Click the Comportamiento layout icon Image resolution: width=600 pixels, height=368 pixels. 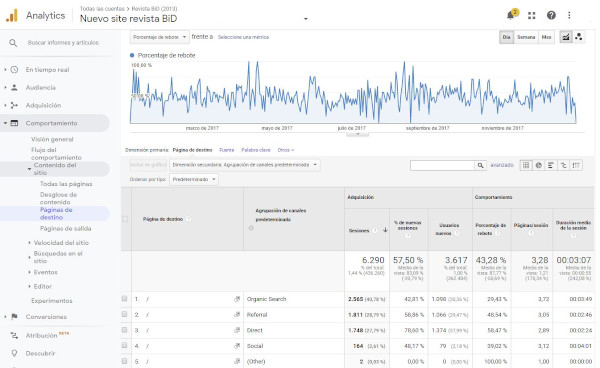(x=14, y=123)
